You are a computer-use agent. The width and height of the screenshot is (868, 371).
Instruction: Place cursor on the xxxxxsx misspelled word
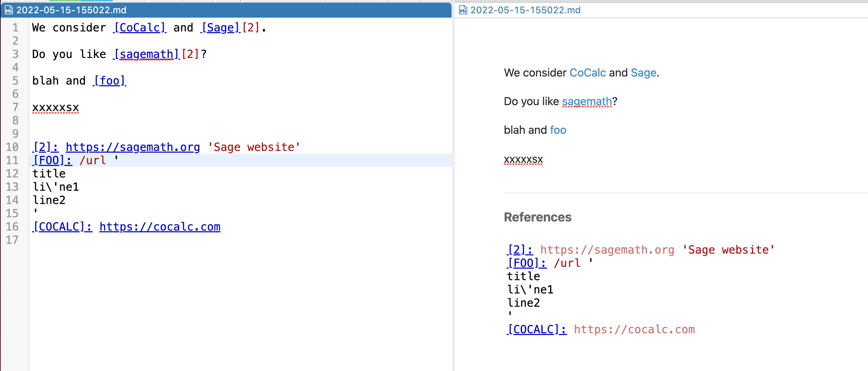coord(55,108)
